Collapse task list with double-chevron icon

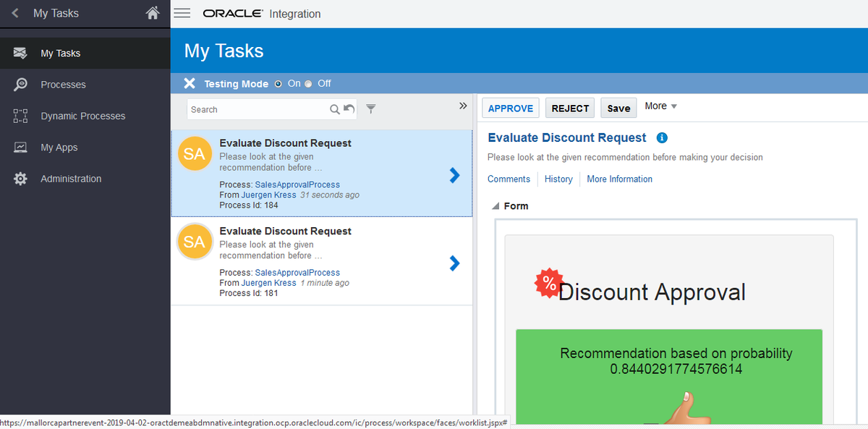463,106
